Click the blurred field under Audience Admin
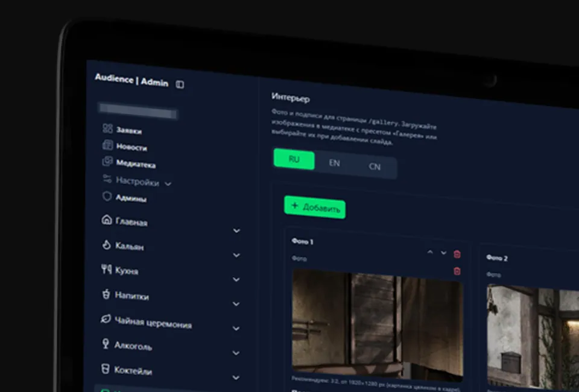The image size is (579, 392). [138, 111]
